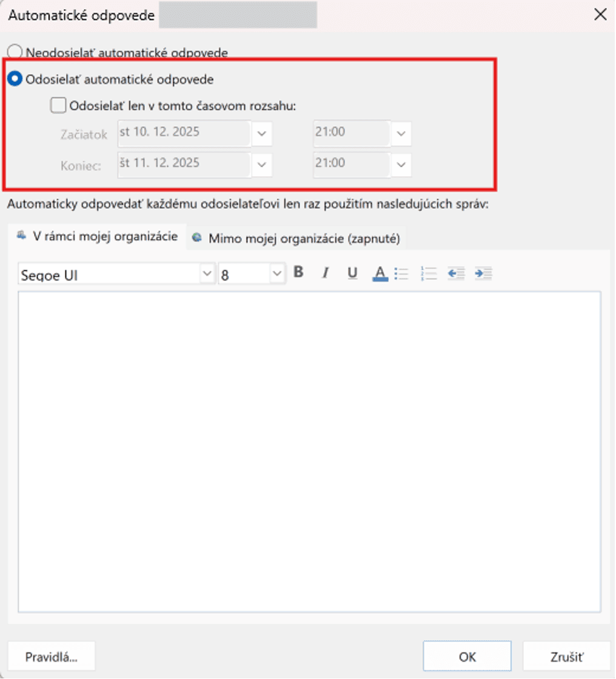Open the font size dropdown showing 8

coord(276,273)
